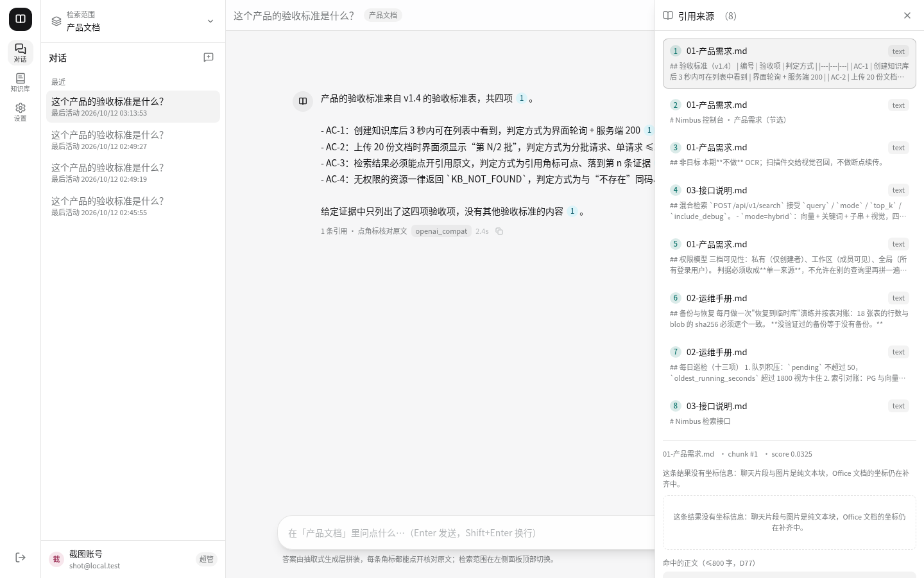
Task: Click the openai_compat model tag
Action: (441, 231)
